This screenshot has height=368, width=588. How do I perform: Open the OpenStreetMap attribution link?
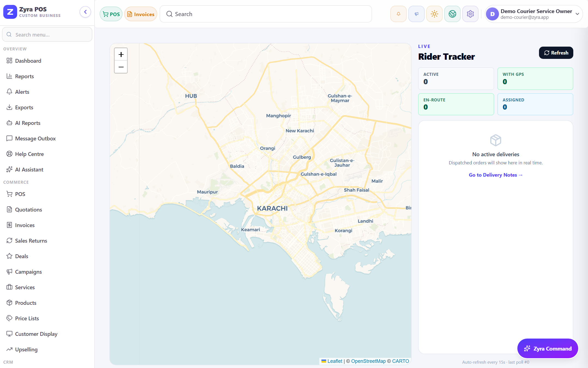pos(368,361)
